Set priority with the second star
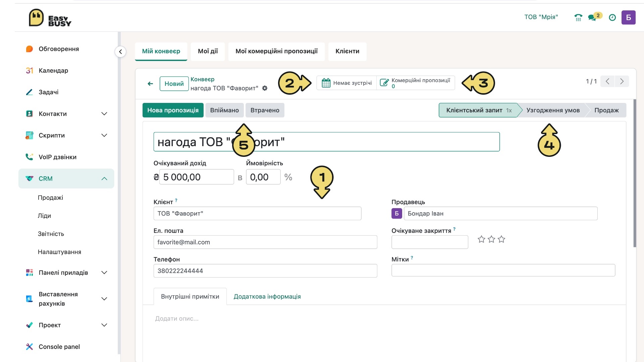The height and width of the screenshot is (362, 644). click(x=491, y=239)
